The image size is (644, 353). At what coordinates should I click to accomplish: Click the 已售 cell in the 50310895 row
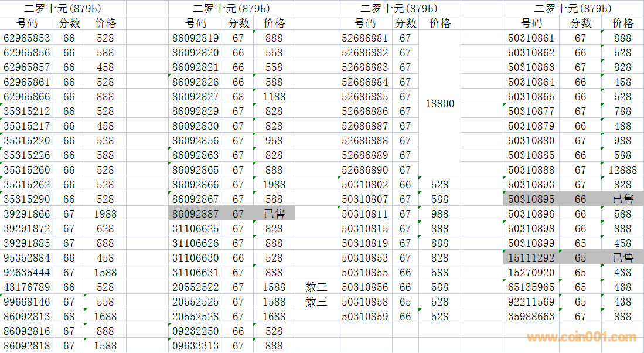tap(622, 199)
